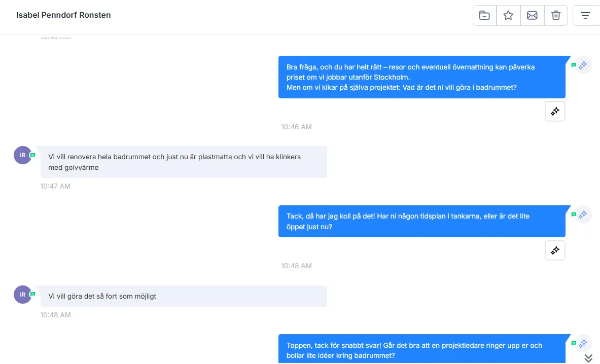
Task: Toggle the green flag on the blue Toppen message
Action: click(574, 343)
